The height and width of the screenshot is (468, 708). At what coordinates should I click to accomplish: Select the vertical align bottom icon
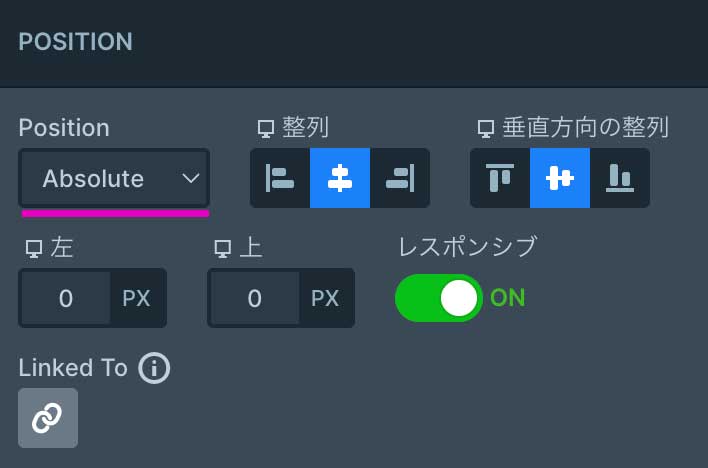pos(620,178)
